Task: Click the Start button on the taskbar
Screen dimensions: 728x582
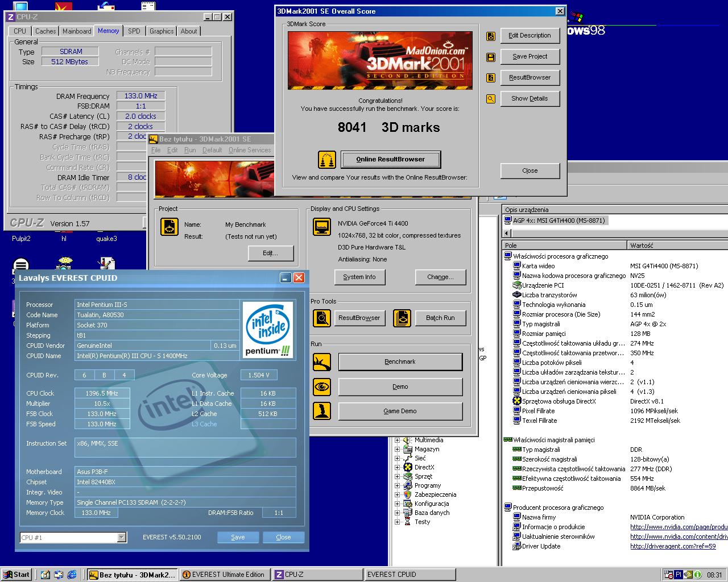Action: pos(16,575)
